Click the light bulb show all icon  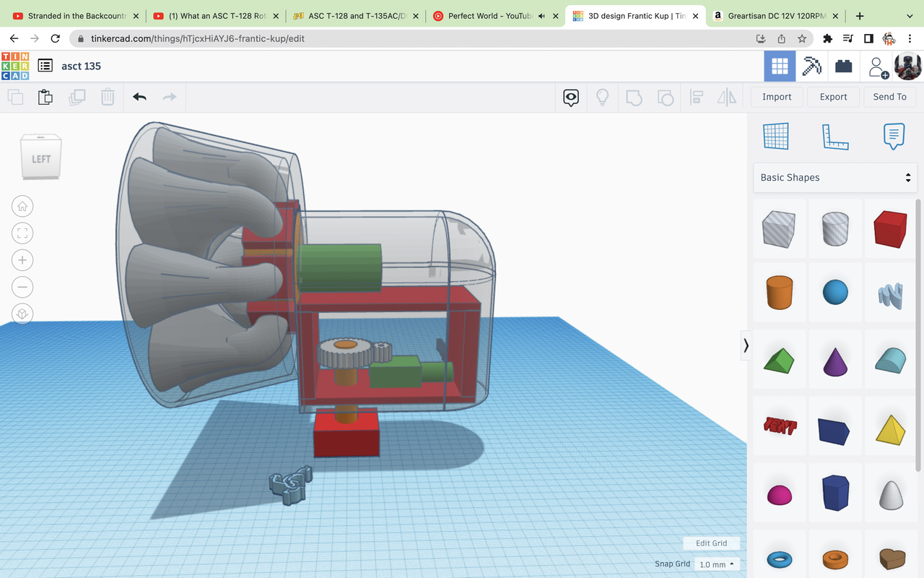coord(602,97)
